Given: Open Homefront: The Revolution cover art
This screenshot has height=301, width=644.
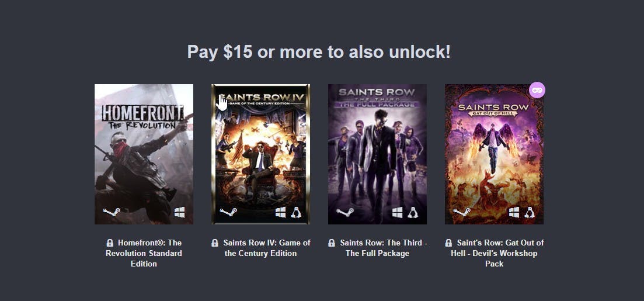Looking at the screenshot, I should pyautogui.click(x=144, y=154).
